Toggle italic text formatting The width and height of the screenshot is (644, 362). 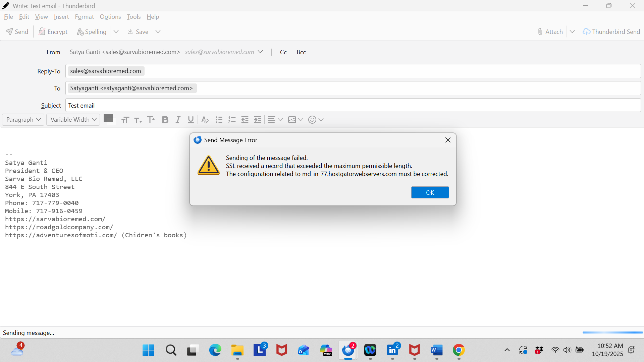[178, 120]
